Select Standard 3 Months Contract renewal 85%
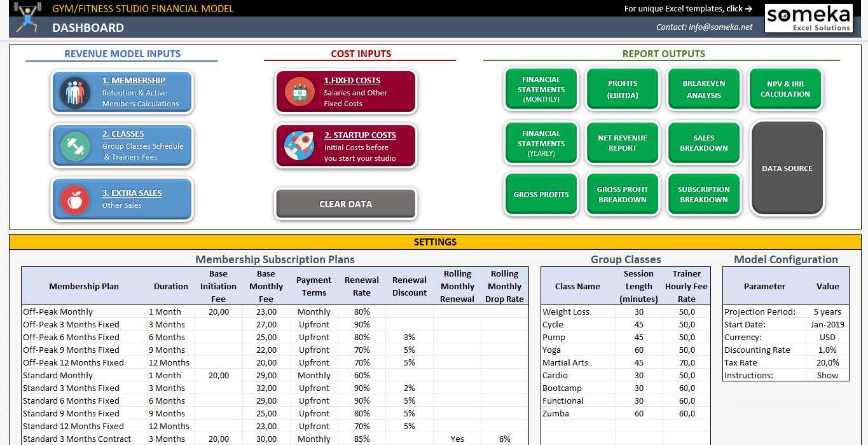Viewport: 868px width, 445px height. coord(362,439)
